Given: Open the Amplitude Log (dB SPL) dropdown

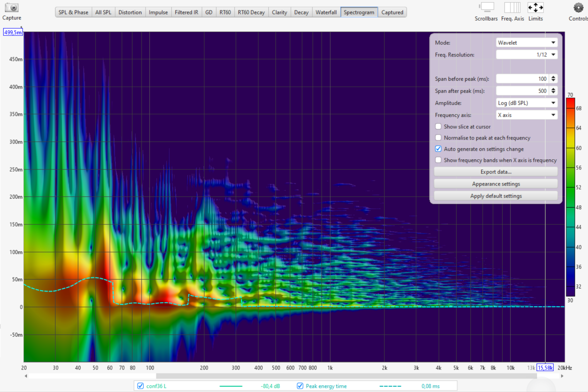Looking at the screenshot, I should 527,103.
